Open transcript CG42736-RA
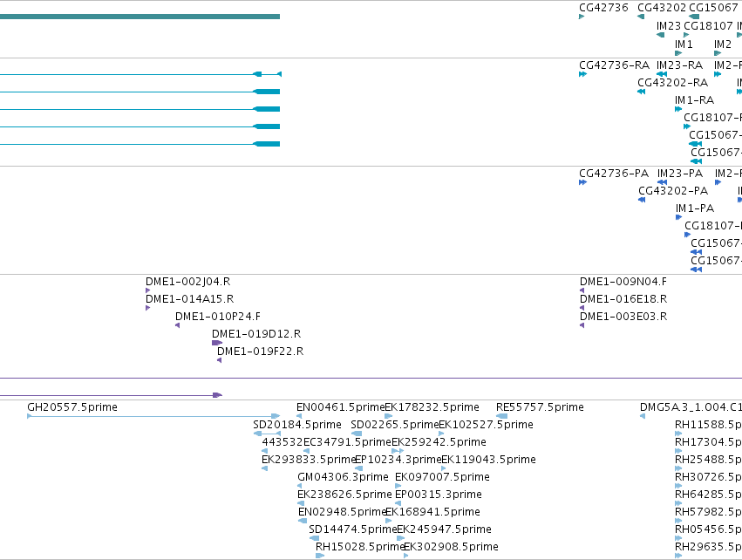Image resolution: width=742 pixels, height=560 pixels. tap(614, 65)
